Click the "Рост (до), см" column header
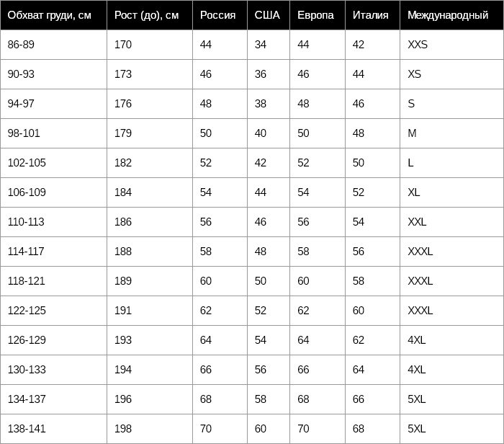Viewport: 504px width, 444px height. pyautogui.click(x=146, y=15)
